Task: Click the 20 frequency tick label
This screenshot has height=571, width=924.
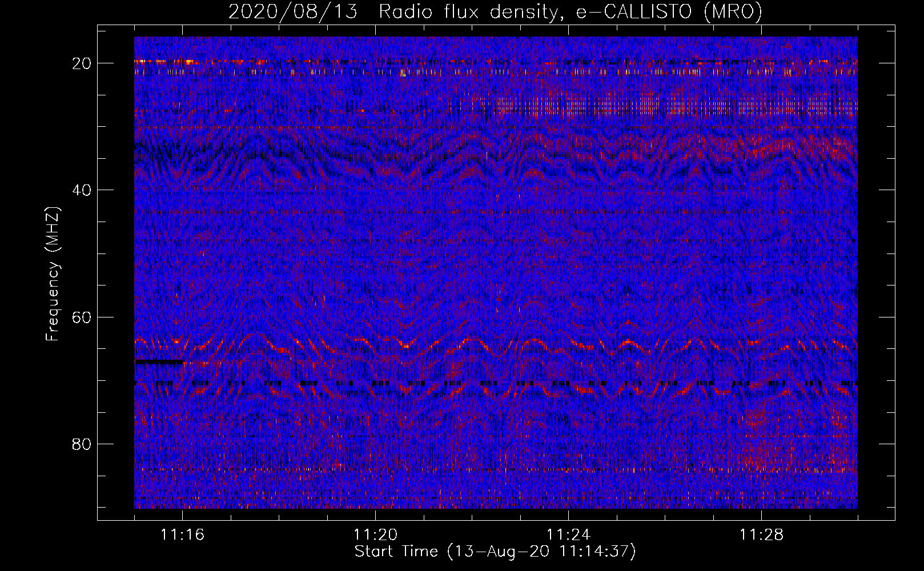Action: (82, 63)
